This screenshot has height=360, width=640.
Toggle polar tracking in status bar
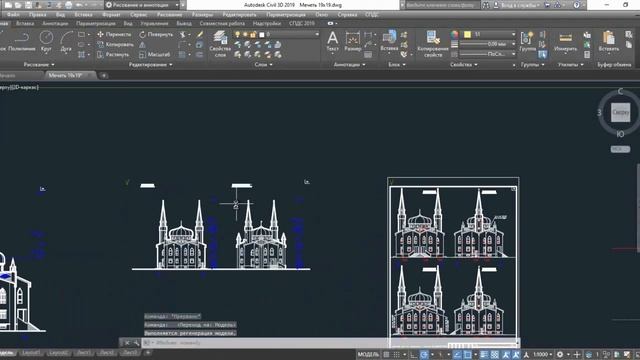(424, 355)
